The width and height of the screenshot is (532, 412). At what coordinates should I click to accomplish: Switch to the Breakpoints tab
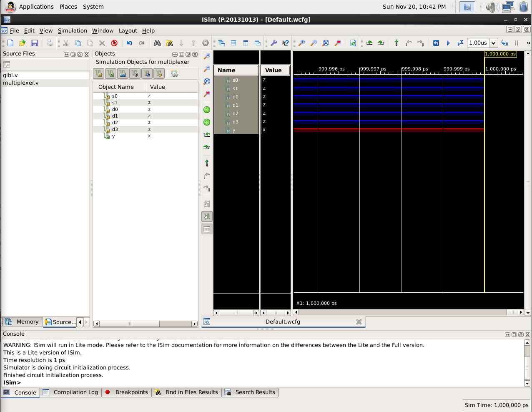click(127, 392)
